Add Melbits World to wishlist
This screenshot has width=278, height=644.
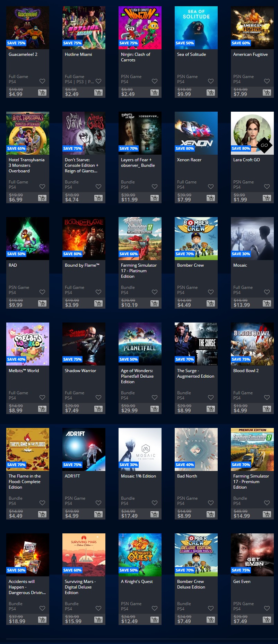pos(42,397)
